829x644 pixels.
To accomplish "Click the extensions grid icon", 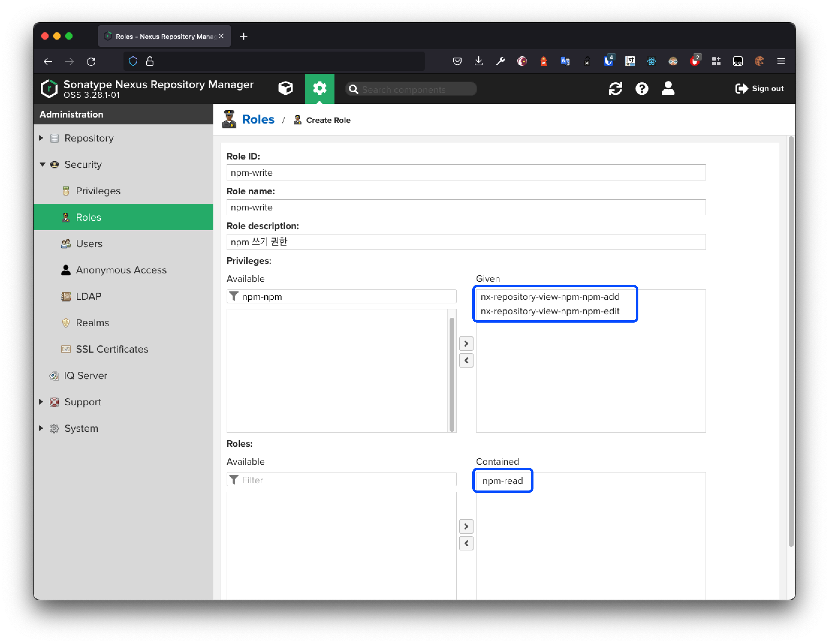I will (x=716, y=61).
